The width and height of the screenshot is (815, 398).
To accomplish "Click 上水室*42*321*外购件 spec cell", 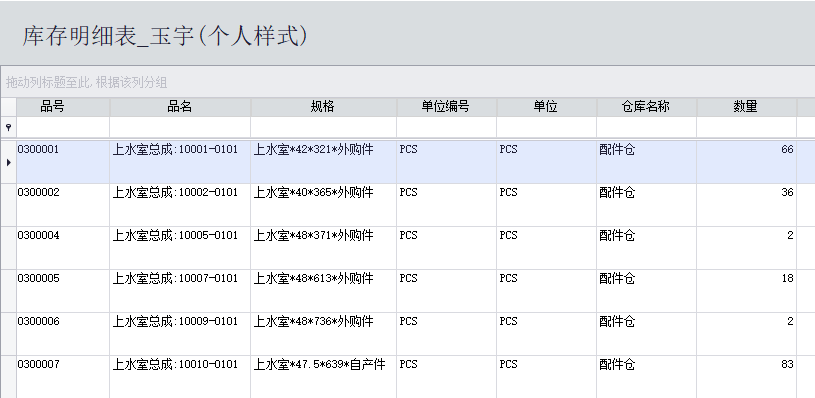I will (323, 162).
